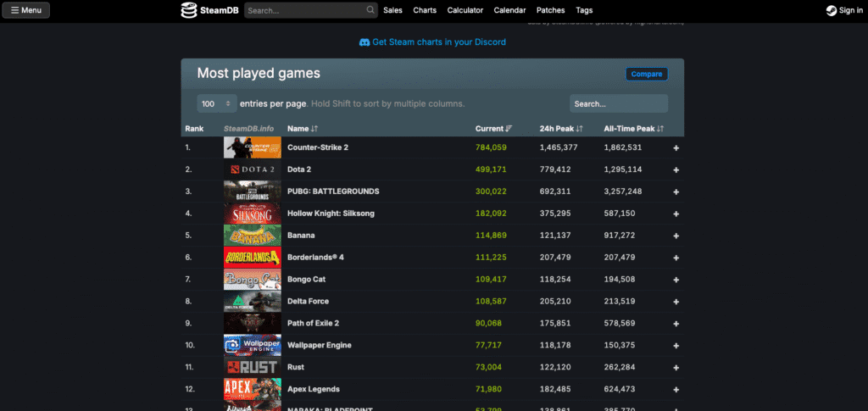Open the Hollow Knight: Silksong thumbnail

(253, 213)
